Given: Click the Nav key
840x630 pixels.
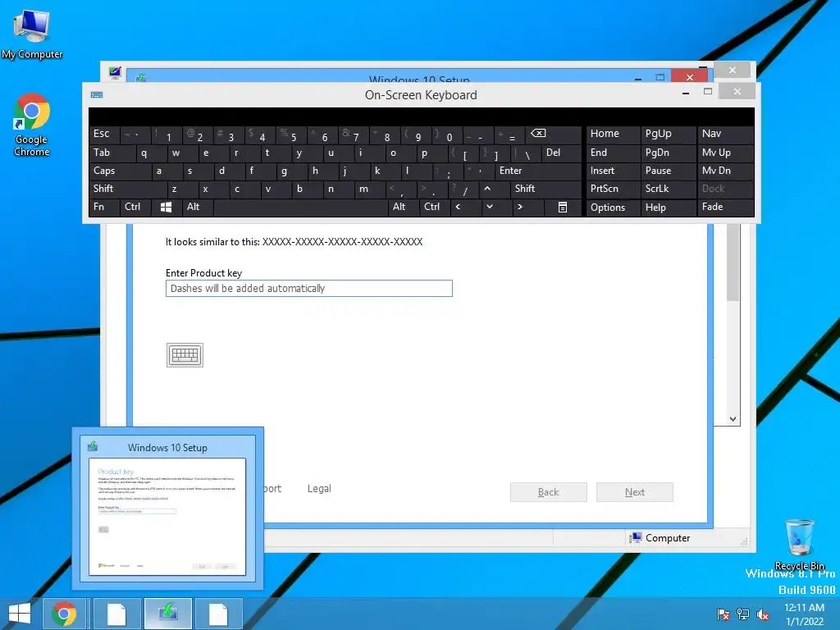Looking at the screenshot, I should click(725, 135).
